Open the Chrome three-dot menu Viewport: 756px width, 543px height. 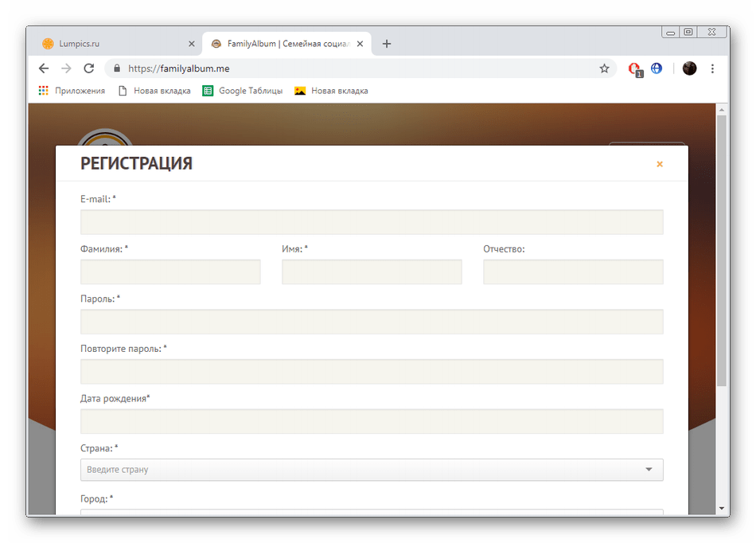click(712, 68)
